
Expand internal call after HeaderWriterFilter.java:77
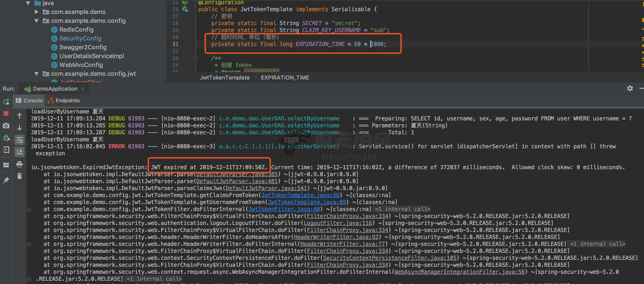[x=598, y=244]
